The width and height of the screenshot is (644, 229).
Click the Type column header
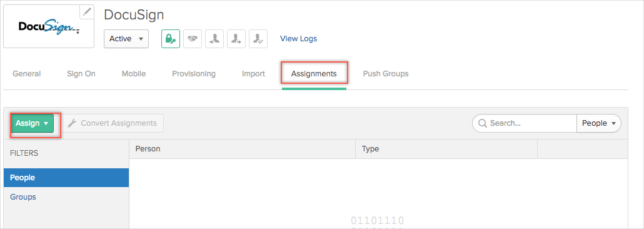pos(446,149)
